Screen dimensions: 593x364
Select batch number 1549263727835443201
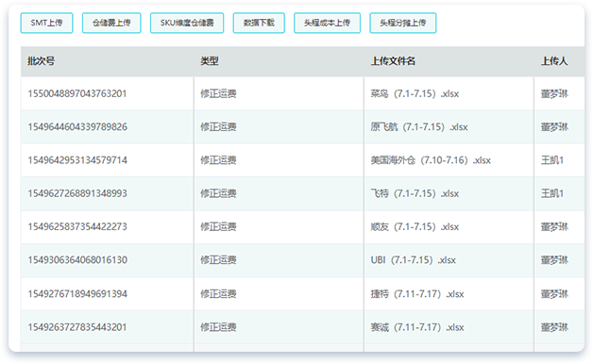77,327
